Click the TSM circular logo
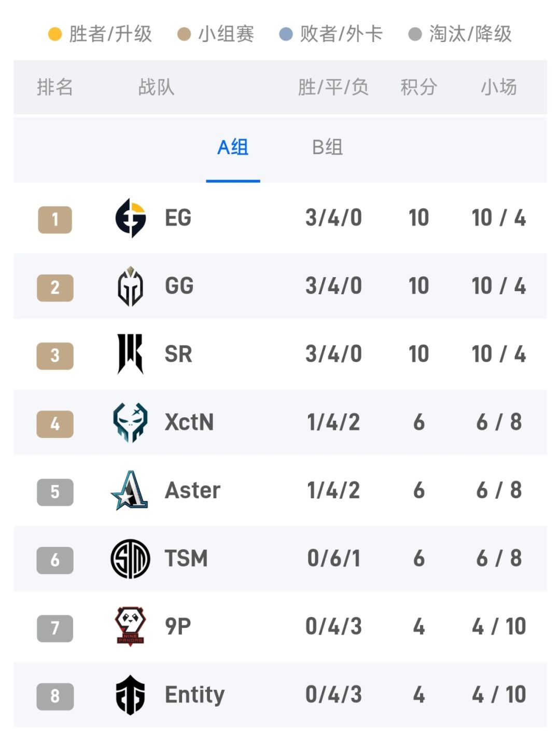Viewport: 560px width, 754px height. (x=130, y=559)
